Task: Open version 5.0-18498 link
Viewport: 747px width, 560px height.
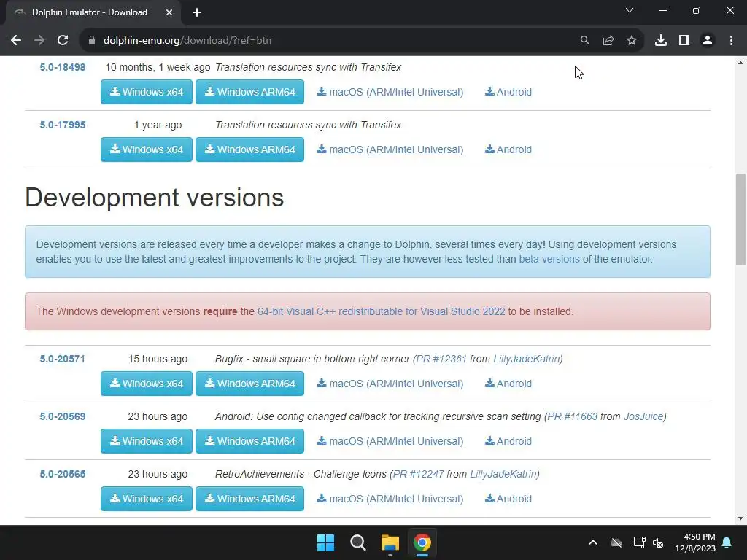Action: coord(63,67)
